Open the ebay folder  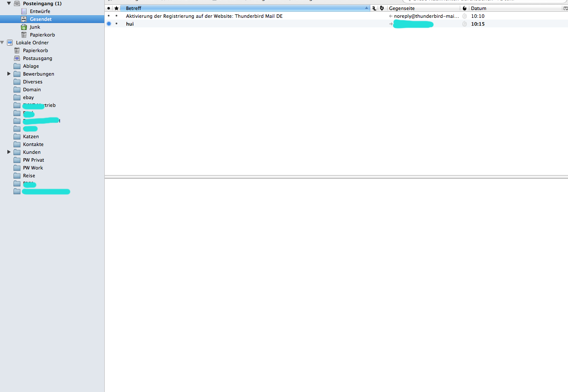(28, 97)
